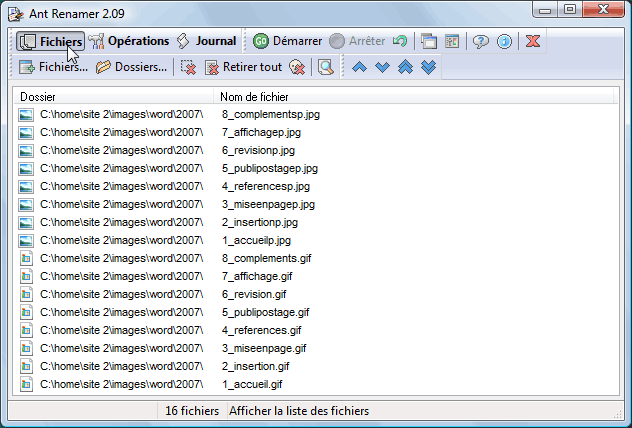This screenshot has width=632, height=428.
Task: Switch to the Opérations view
Action: tap(128, 42)
